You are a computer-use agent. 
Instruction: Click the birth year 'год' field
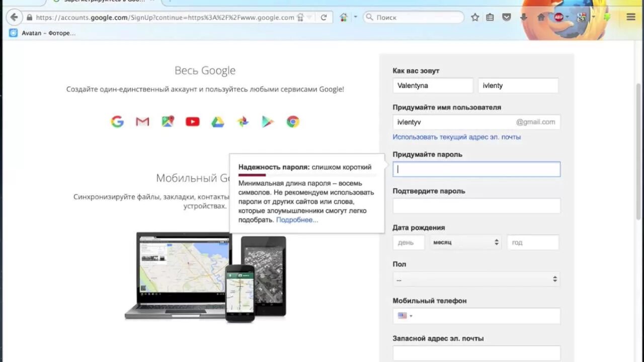(x=533, y=242)
